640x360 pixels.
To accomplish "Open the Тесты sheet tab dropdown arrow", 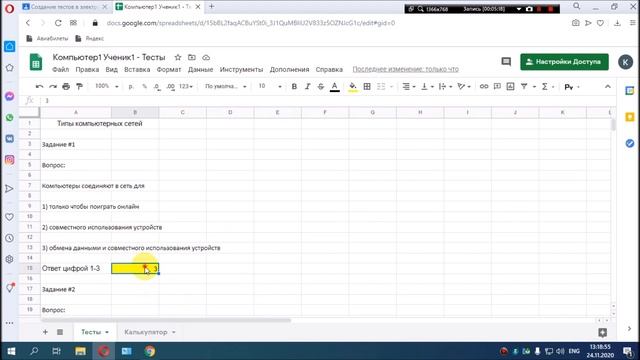I will pos(107,332).
